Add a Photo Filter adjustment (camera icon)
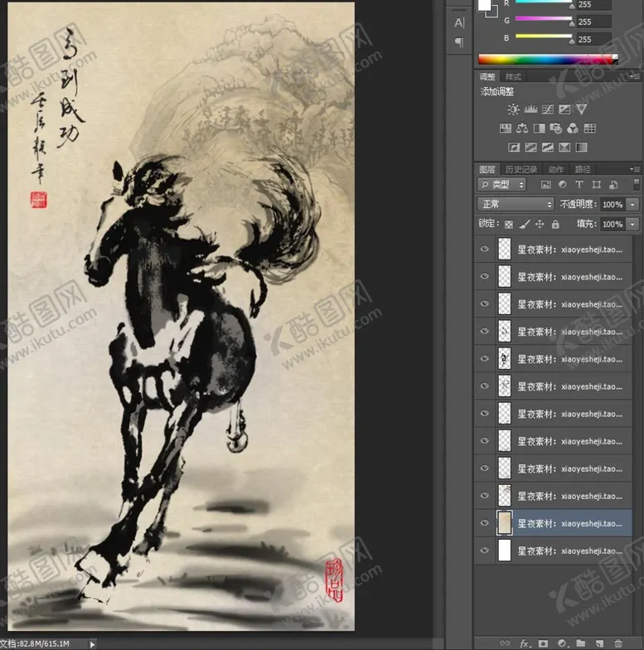 pyautogui.click(x=555, y=128)
